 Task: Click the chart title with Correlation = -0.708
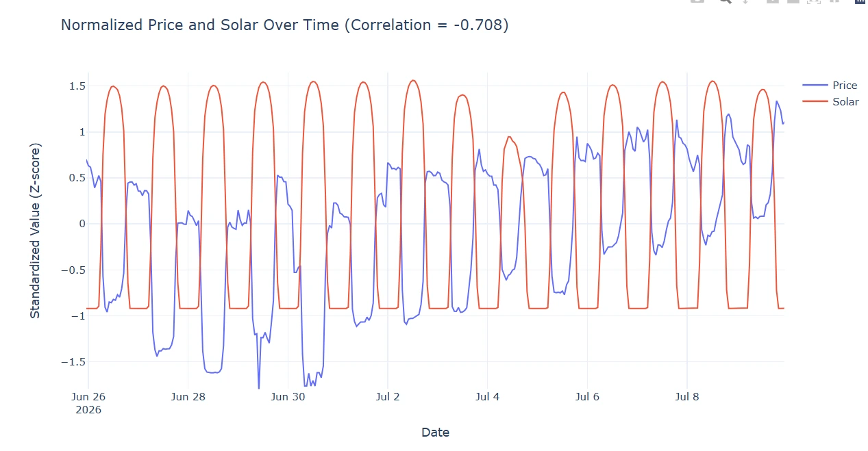(x=285, y=25)
